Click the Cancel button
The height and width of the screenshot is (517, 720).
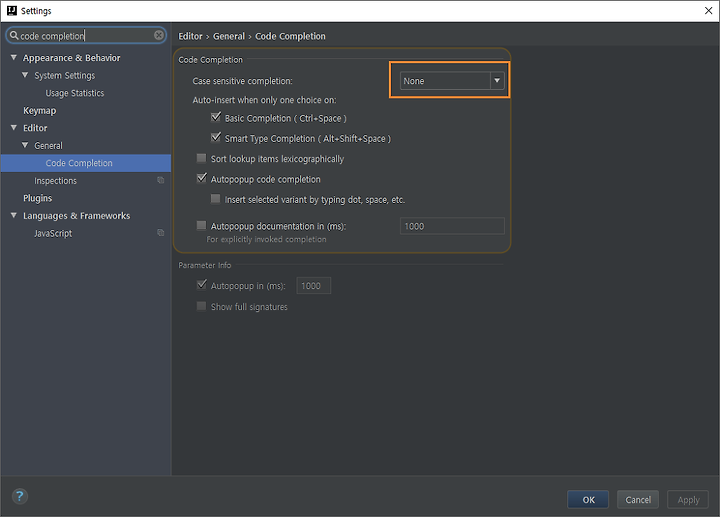[x=638, y=500]
